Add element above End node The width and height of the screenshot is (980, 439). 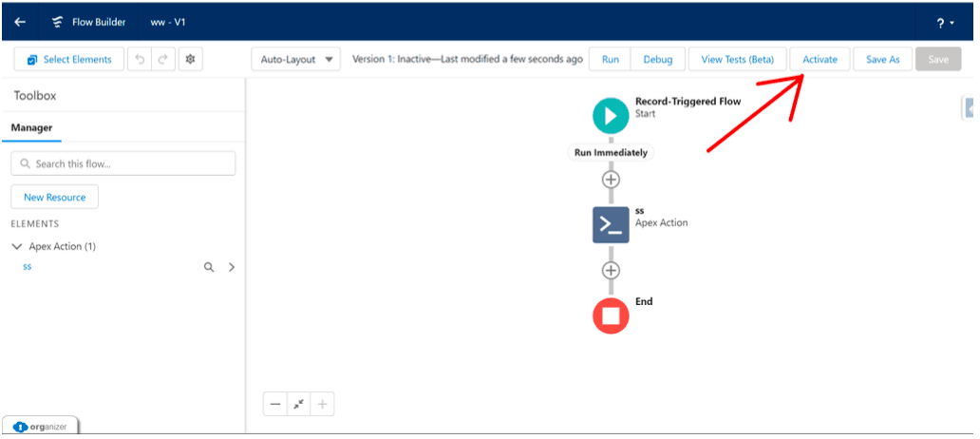click(611, 270)
